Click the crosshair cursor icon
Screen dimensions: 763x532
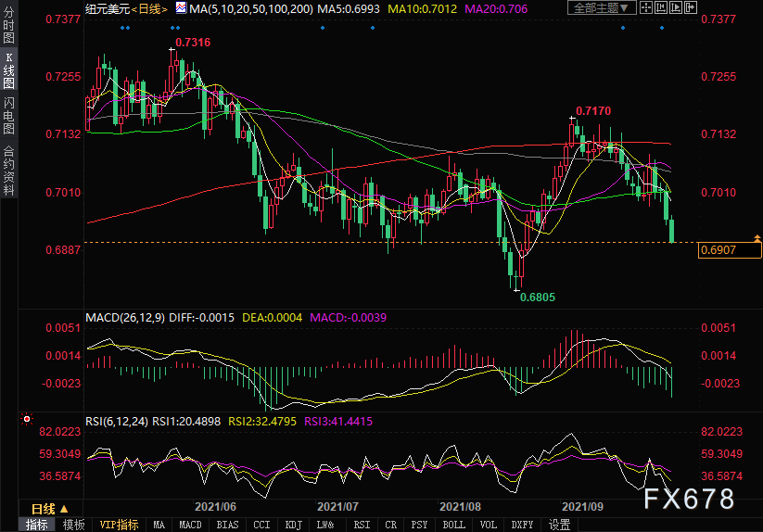point(646,7)
